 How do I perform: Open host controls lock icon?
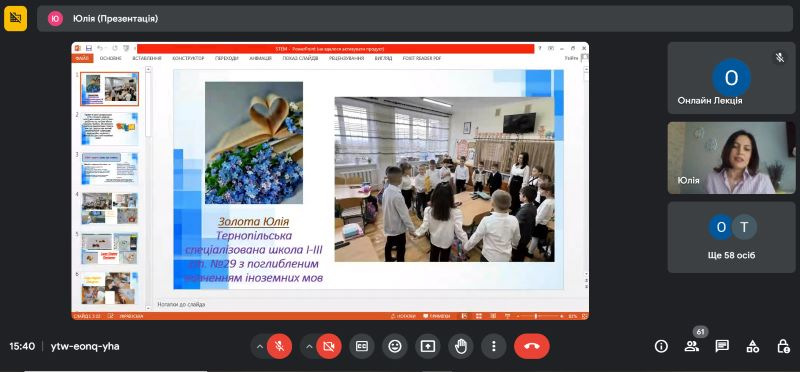[783, 346]
